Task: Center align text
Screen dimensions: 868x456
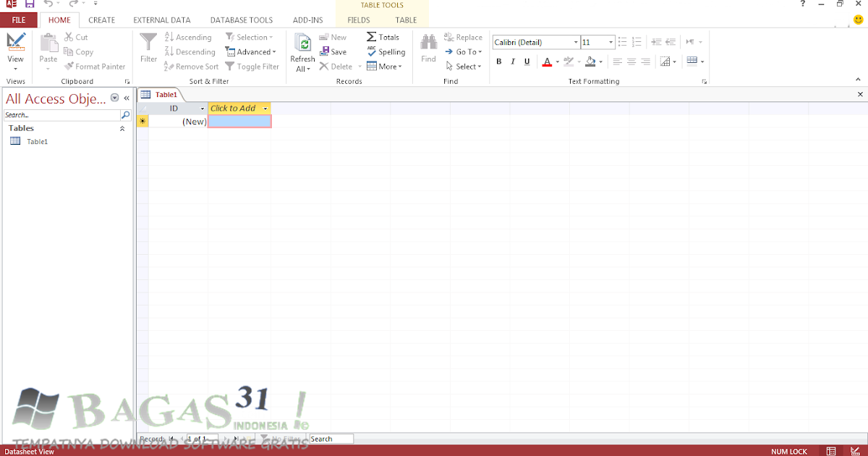Action: tap(631, 62)
